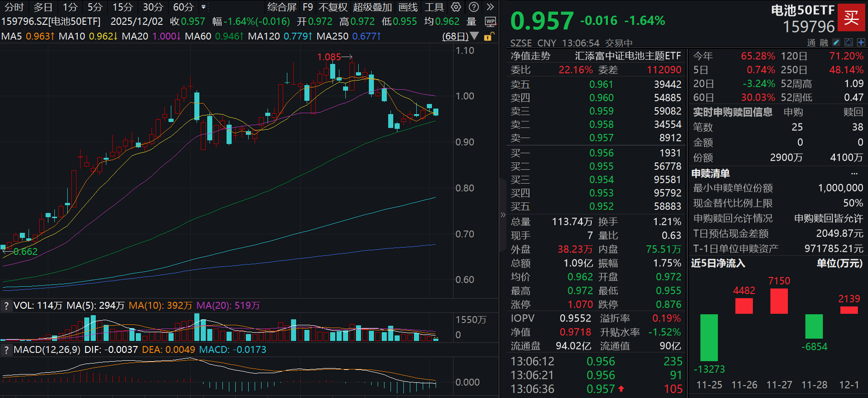Image resolution: width=868 pixels, height=398 pixels.
Task: Open MACD indicator help question mark
Action: 6,350
